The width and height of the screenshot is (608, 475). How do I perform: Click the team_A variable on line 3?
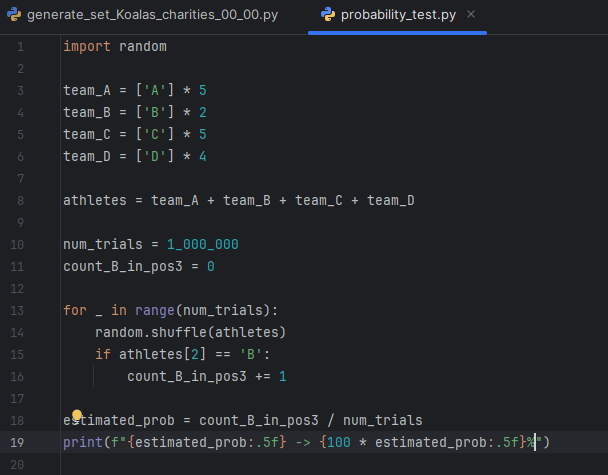click(x=87, y=90)
